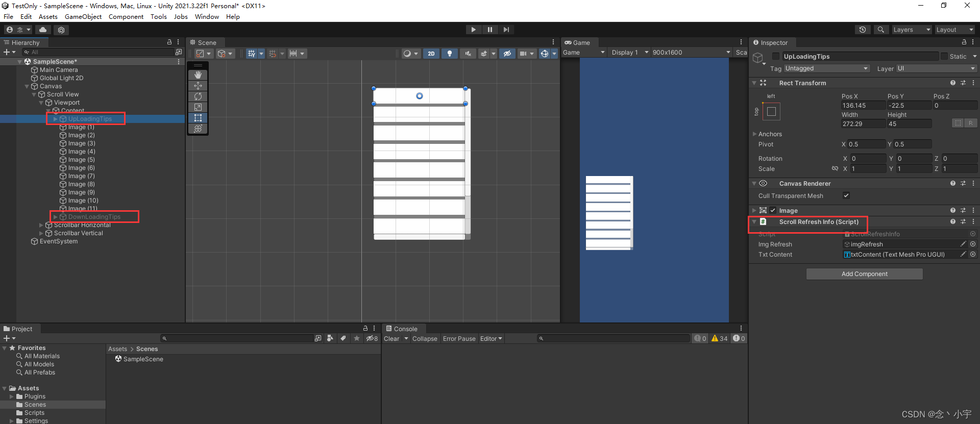Image resolution: width=980 pixels, height=424 pixels.
Task: Click the raw edit mode R button
Action: tap(971, 123)
